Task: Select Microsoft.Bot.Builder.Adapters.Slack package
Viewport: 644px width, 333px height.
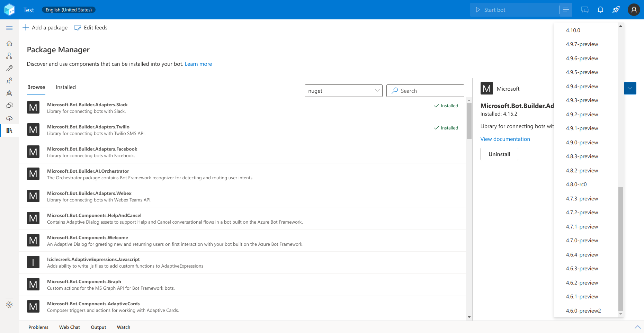Action: pyautogui.click(x=242, y=108)
